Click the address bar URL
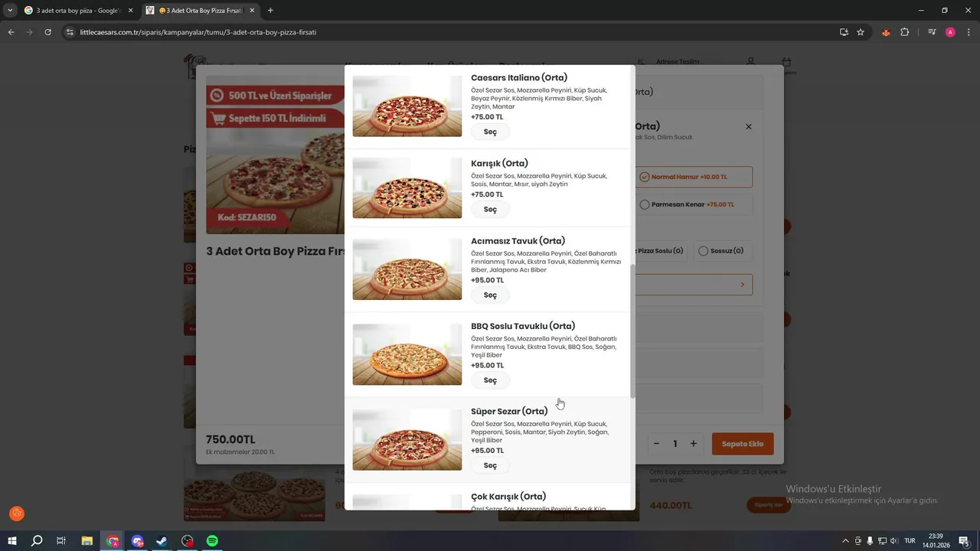Viewport: 980px width, 551px height. 198,32
